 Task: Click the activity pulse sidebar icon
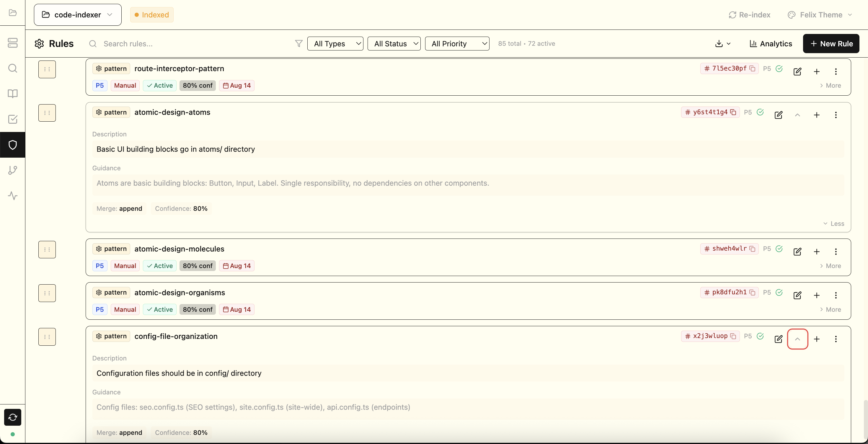12,196
